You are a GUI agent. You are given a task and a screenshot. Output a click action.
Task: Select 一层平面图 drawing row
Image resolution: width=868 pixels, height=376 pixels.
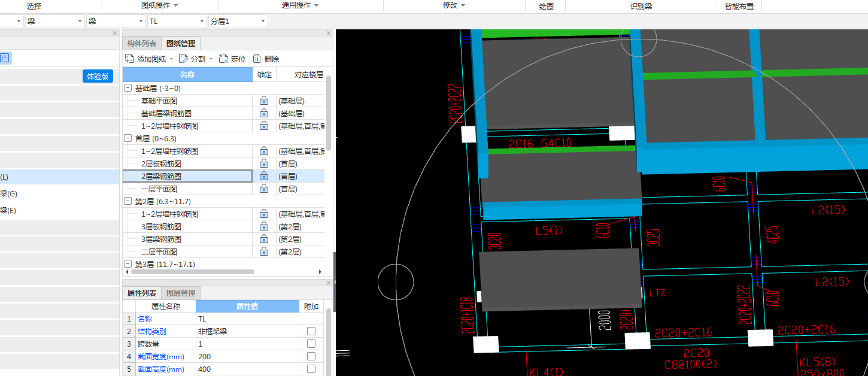tap(187, 189)
